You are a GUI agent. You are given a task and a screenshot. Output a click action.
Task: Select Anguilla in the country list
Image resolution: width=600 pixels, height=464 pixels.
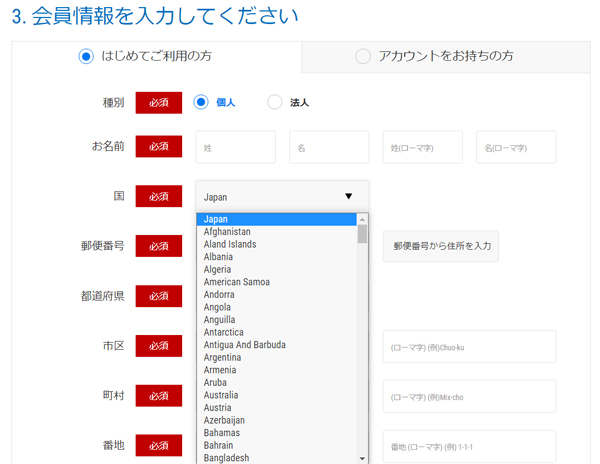(x=276, y=320)
